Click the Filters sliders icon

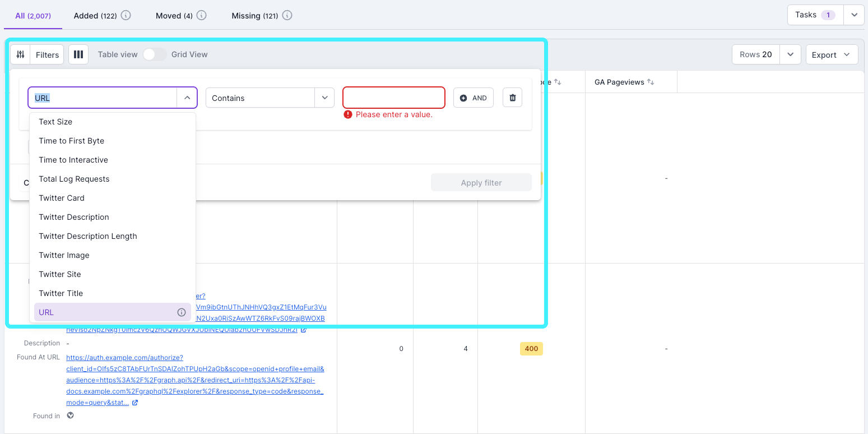click(x=21, y=54)
